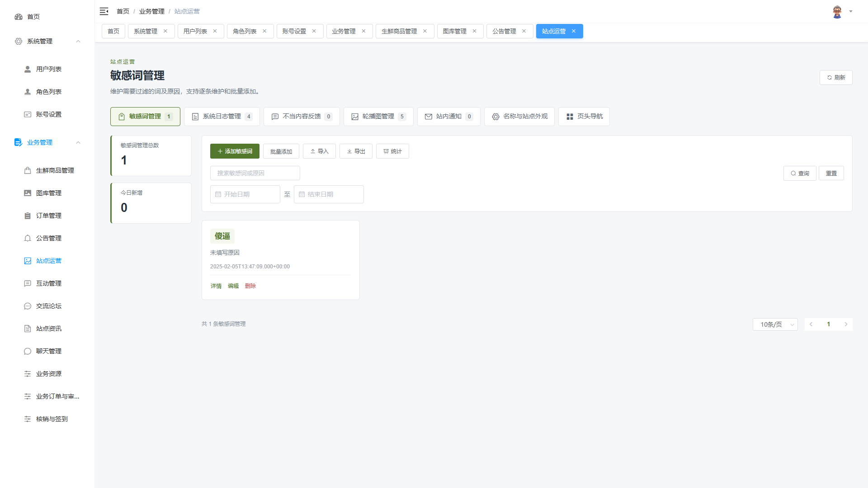Switch to 站内通知 tab
This screenshot has width=868, height=488.
(x=449, y=117)
